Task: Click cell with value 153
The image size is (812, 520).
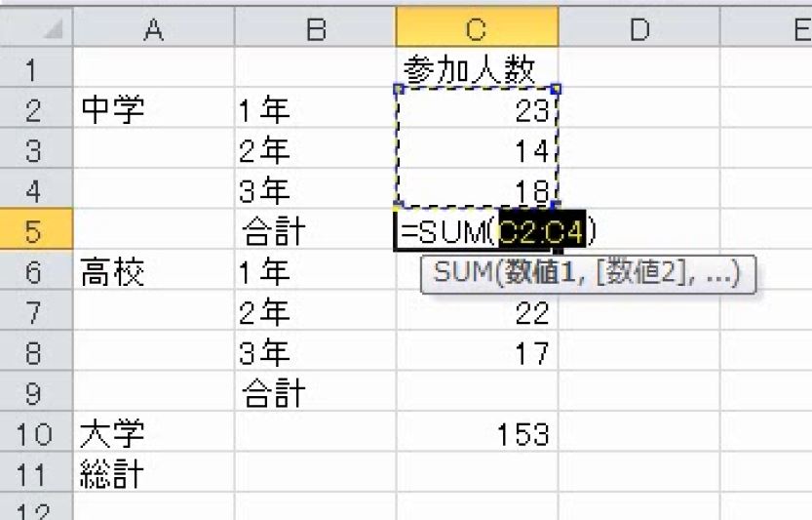Action: coord(477,431)
